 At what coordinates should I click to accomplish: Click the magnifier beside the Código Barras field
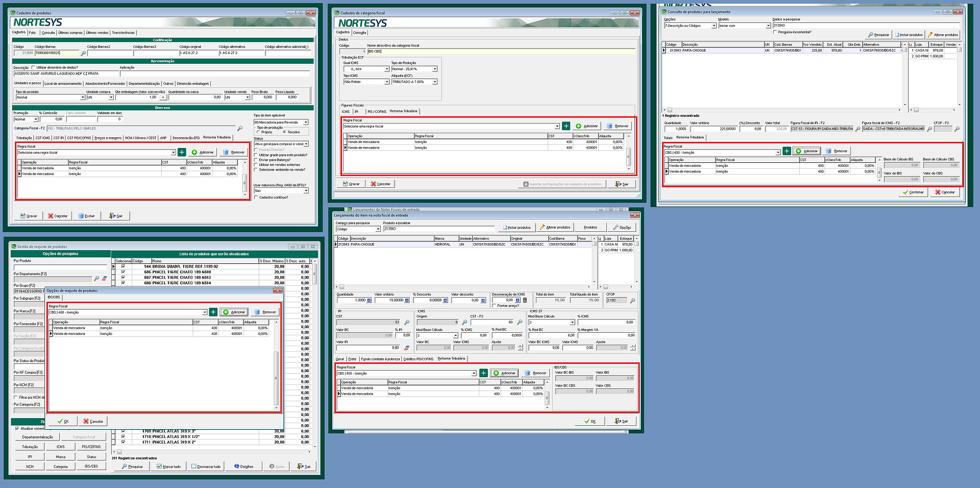84,53
